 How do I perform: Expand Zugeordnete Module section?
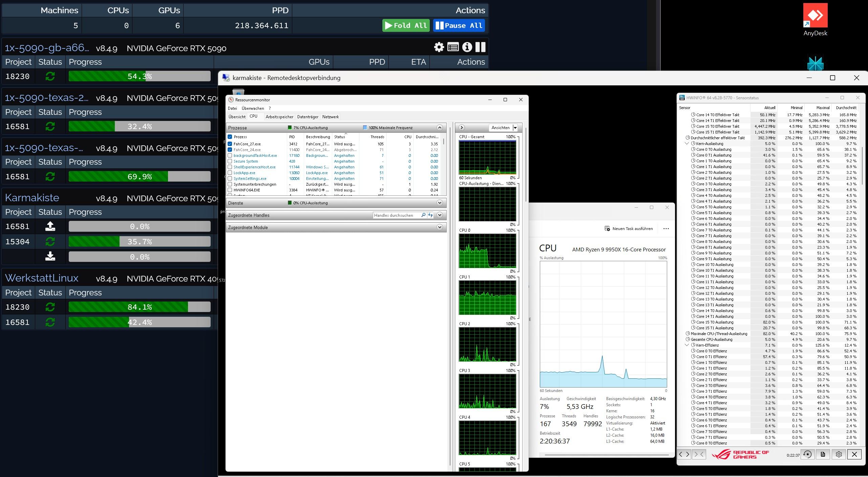(x=440, y=227)
